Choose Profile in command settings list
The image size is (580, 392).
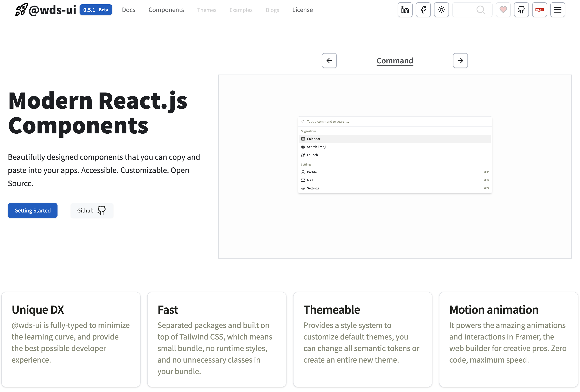395,172
